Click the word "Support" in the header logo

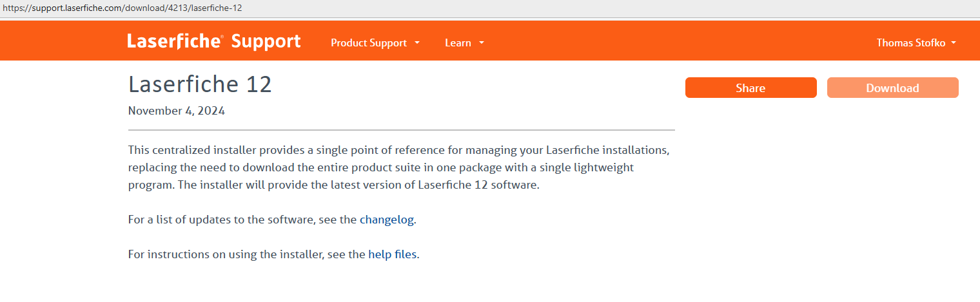click(x=266, y=42)
